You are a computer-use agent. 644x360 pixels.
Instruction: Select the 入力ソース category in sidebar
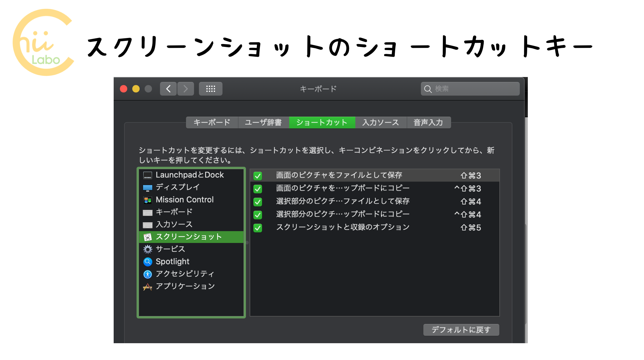174,224
